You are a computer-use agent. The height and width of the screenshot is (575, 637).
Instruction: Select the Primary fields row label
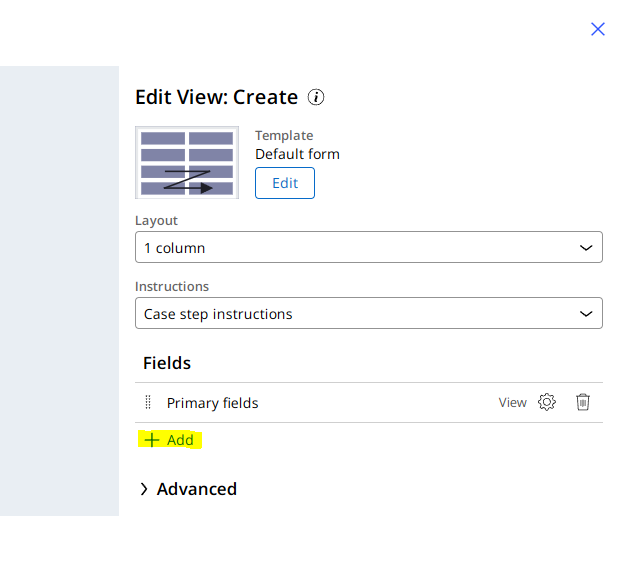click(x=212, y=403)
